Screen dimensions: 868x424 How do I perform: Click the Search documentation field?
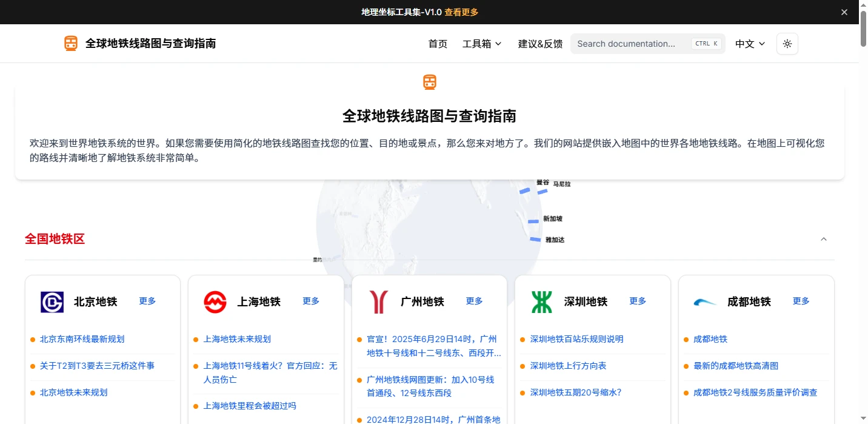coord(630,44)
